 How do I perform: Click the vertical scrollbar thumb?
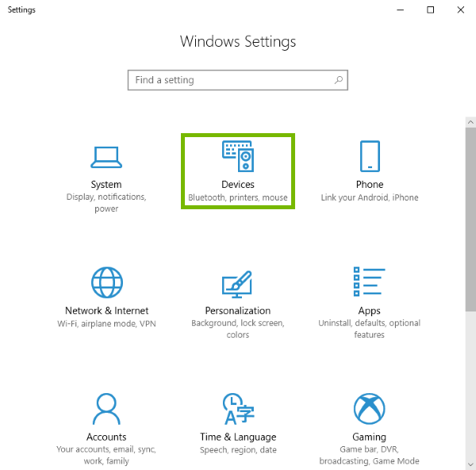470,220
